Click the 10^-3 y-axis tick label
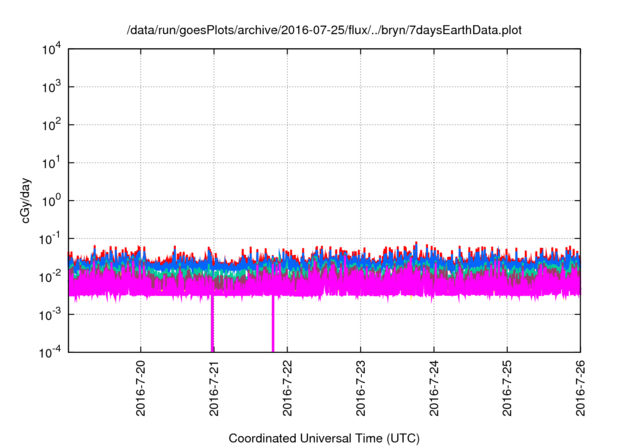The image size is (640, 448). point(52,314)
